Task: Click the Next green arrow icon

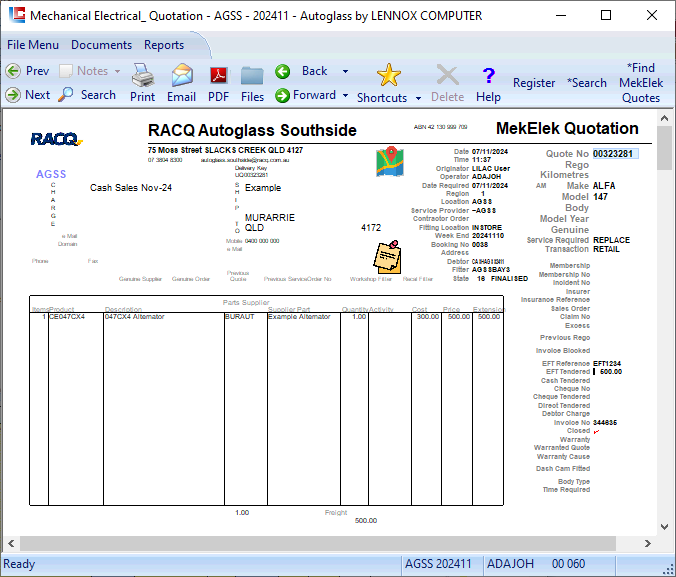Action: pyautogui.click(x=13, y=95)
